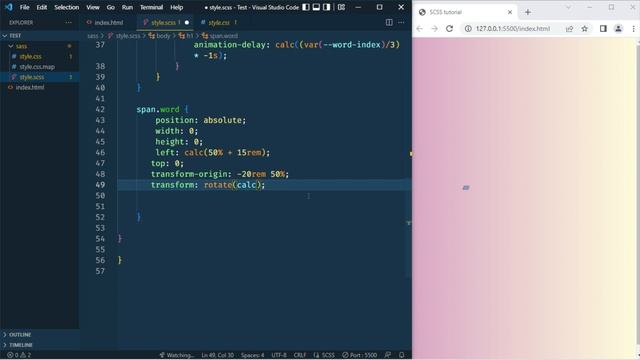Bookmark this page with star icon
Viewport: 640px width, 360px height.
584,29
